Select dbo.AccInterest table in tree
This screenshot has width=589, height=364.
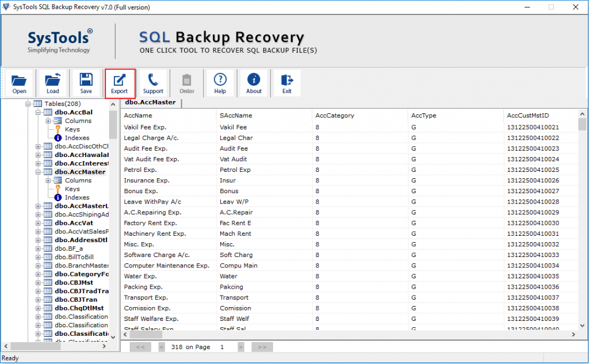click(x=82, y=163)
